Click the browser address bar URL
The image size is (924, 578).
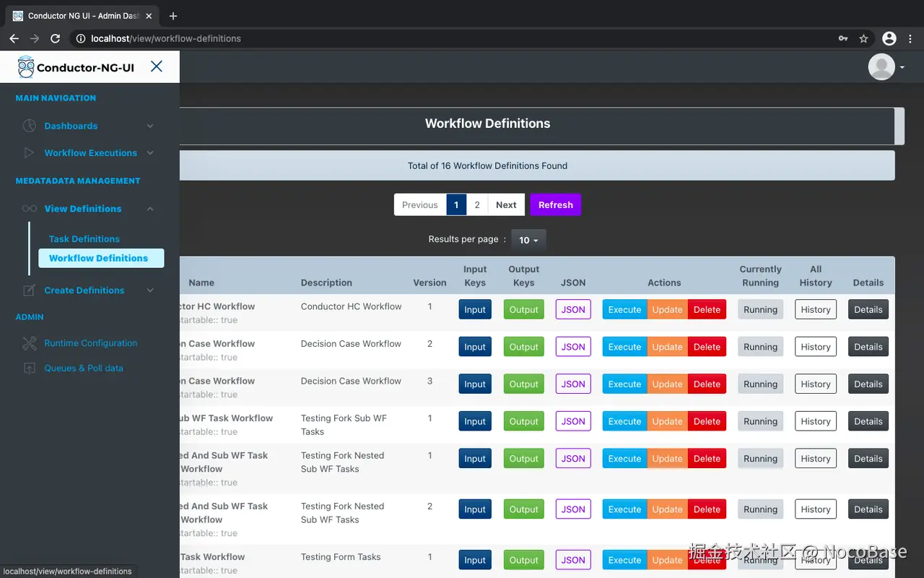click(166, 38)
